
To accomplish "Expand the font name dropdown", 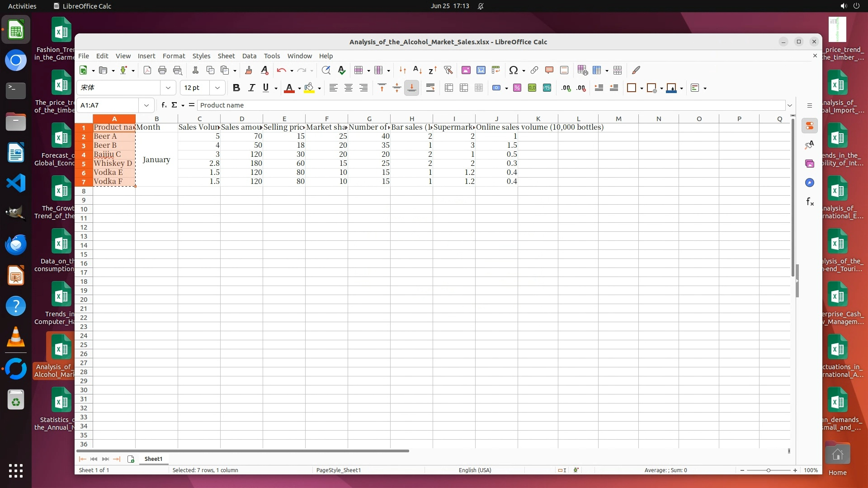I will click(x=168, y=88).
